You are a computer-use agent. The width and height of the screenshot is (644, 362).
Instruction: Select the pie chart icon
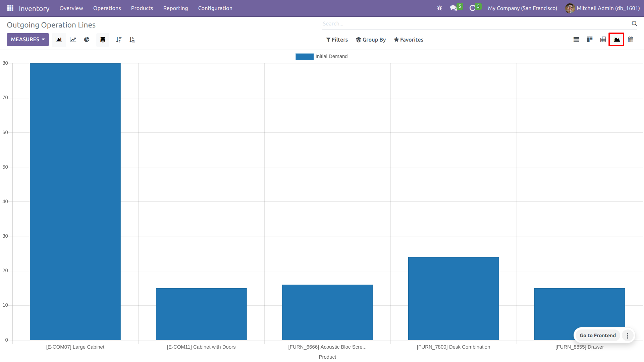tap(87, 40)
